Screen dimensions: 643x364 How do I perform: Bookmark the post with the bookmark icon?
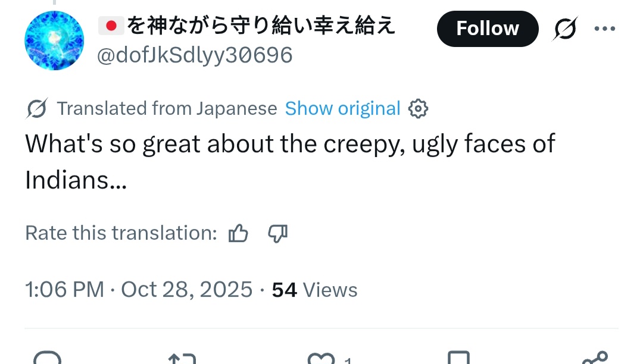pyautogui.click(x=459, y=358)
